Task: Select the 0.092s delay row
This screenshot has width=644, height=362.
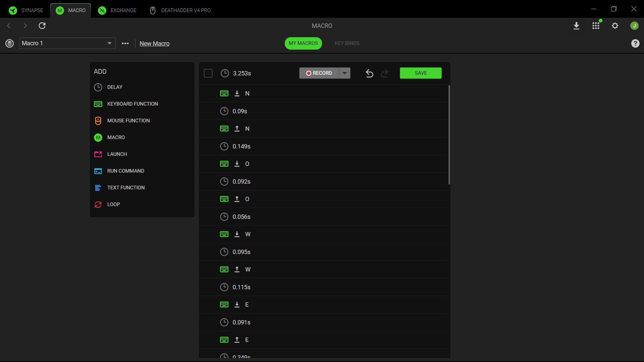Action: [x=323, y=182]
